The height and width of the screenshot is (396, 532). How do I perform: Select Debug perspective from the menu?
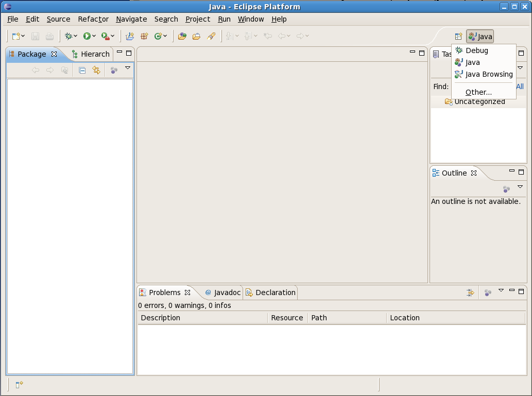coord(476,50)
